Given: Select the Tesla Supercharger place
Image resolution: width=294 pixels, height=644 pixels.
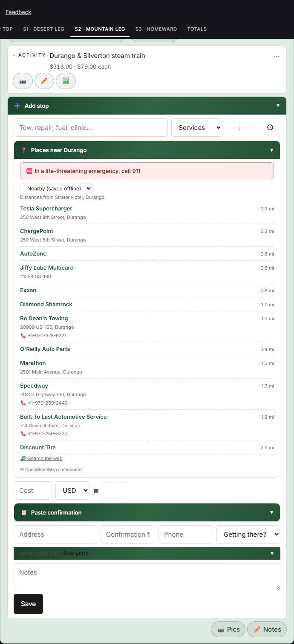Looking at the screenshot, I should coord(46,208).
